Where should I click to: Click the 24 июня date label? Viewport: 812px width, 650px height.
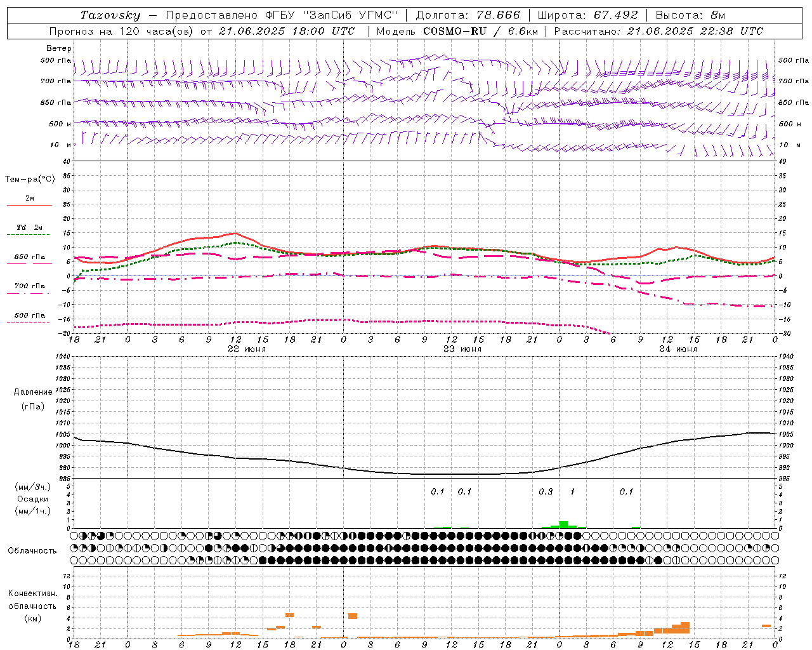click(678, 349)
